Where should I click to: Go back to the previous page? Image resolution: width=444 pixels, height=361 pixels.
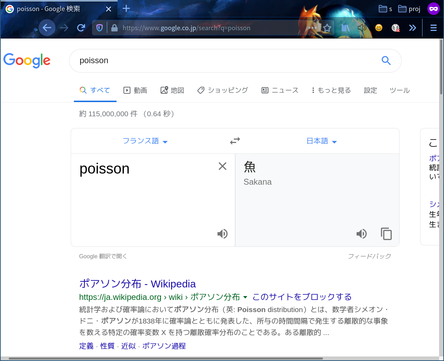(47, 28)
